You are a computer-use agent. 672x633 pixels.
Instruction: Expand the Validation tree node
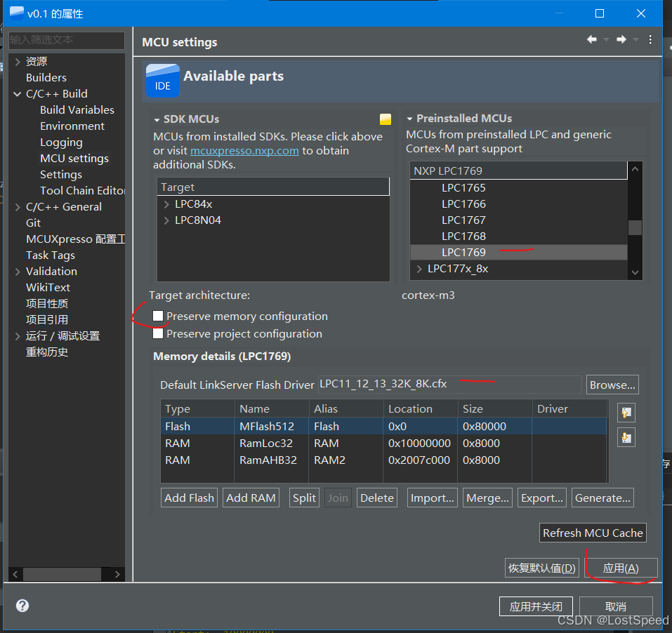pos(18,272)
